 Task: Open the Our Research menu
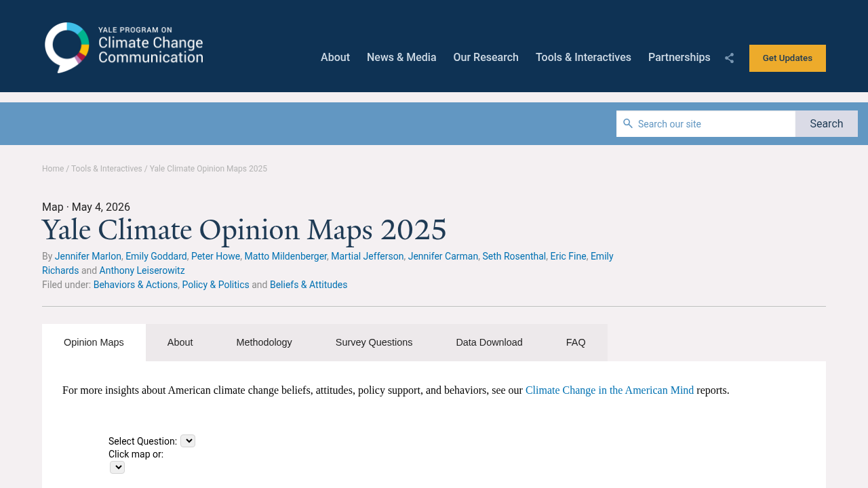coord(486,58)
